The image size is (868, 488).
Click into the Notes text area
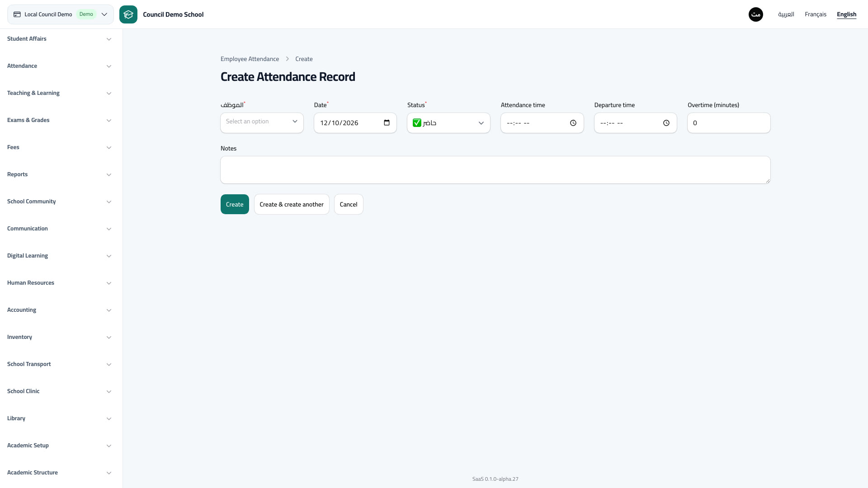point(495,170)
